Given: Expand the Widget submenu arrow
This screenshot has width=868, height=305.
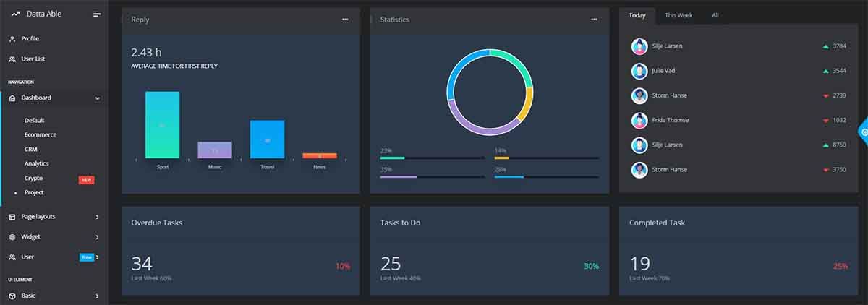Looking at the screenshot, I should pyautogui.click(x=98, y=237).
